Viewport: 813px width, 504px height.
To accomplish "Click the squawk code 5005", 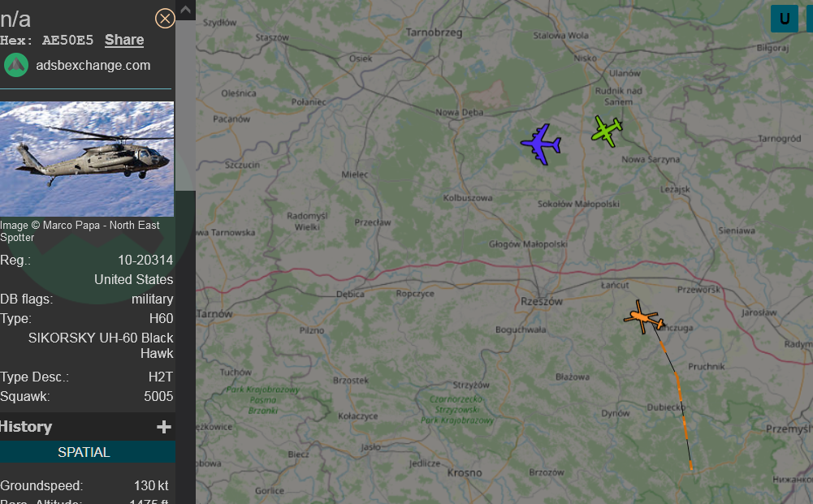I will (x=158, y=396).
